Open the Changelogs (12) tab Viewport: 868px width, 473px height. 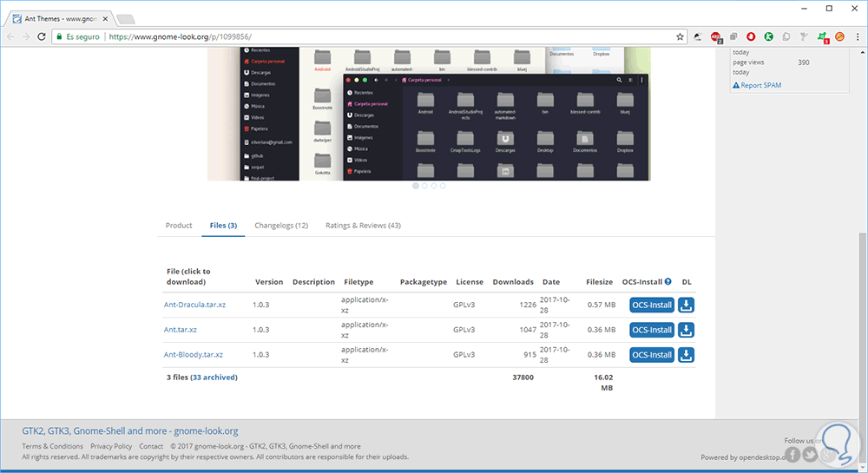click(x=281, y=225)
